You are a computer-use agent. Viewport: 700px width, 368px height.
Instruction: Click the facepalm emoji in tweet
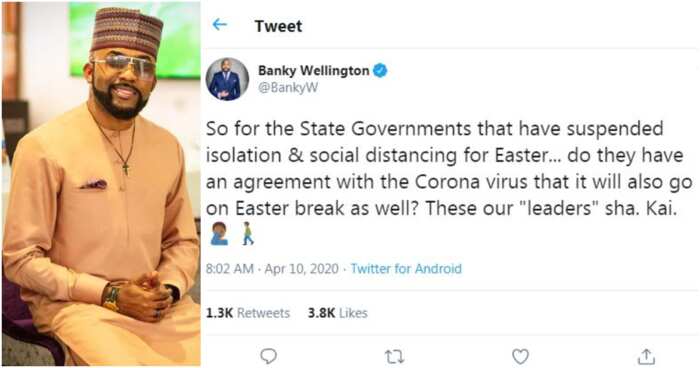[x=219, y=234]
